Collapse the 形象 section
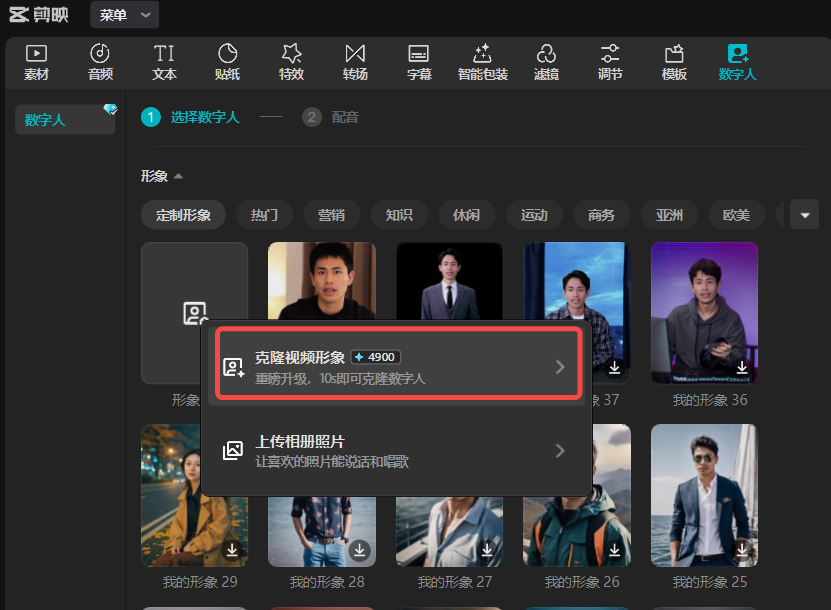This screenshot has width=831, height=610. [179, 176]
